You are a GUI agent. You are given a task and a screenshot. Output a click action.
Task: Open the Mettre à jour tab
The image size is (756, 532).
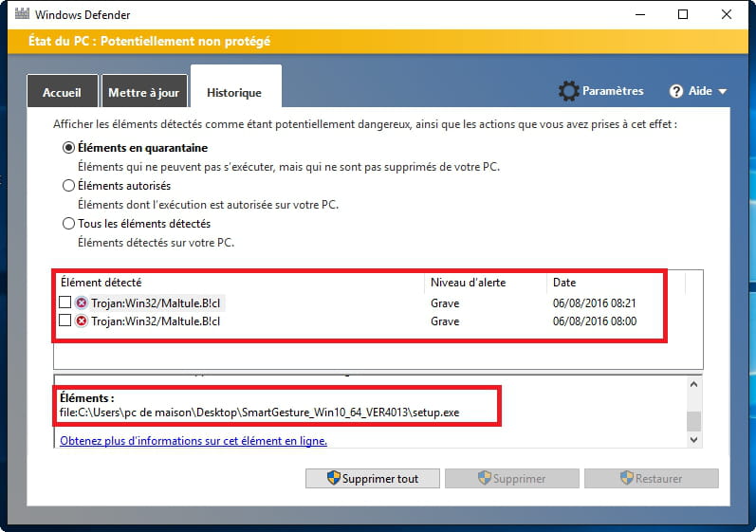click(x=143, y=92)
